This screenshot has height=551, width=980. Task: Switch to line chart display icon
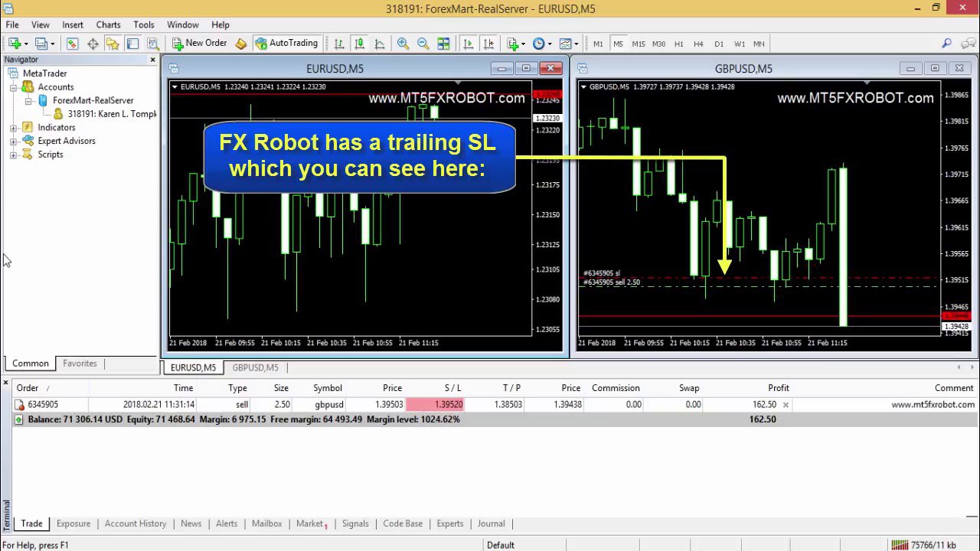(379, 44)
